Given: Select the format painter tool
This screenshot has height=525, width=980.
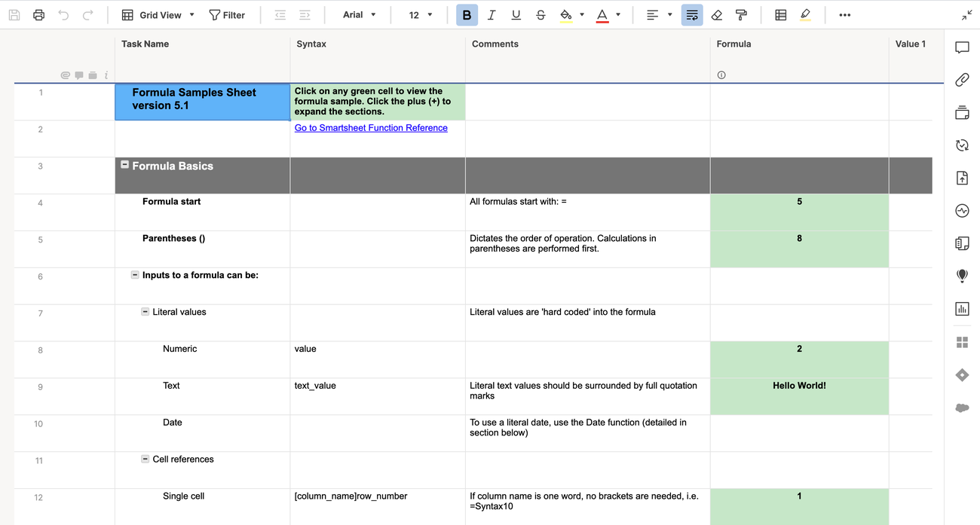Looking at the screenshot, I should 742,14.
